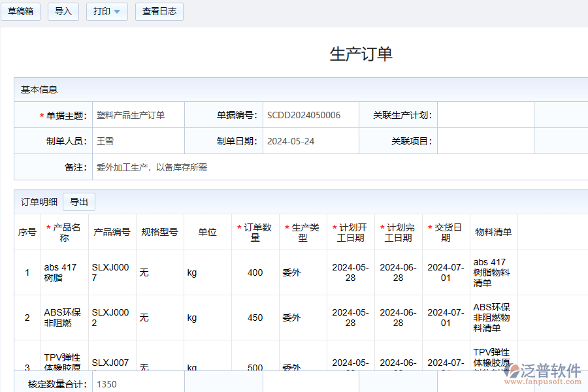Select product cell abs 417 树脂
588x392 pixels.
65,272
